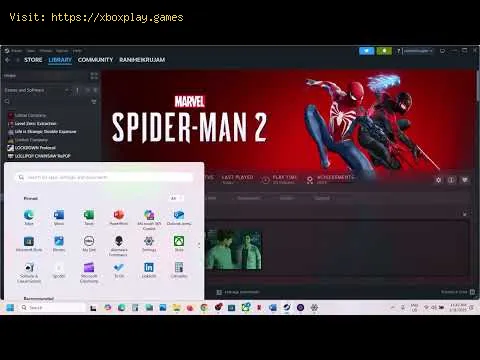Open Microsoft Store pinned app
Screen dimensions: 480x360
[29, 244]
